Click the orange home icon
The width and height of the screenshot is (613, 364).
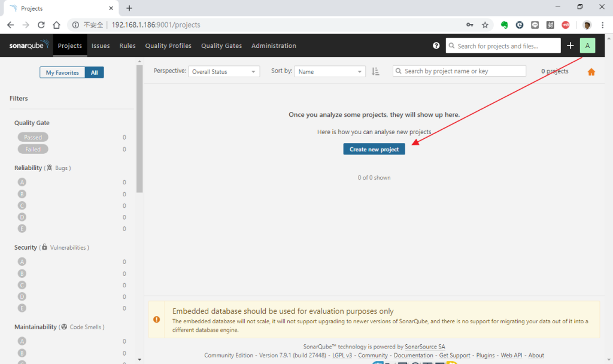[x=591, y=72]
